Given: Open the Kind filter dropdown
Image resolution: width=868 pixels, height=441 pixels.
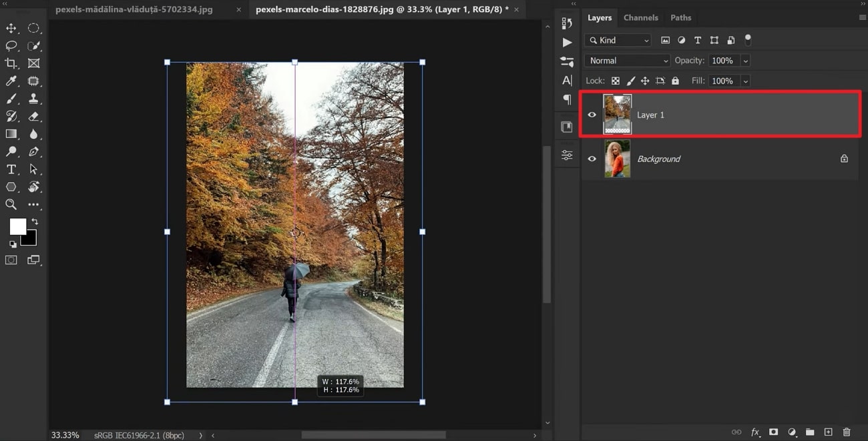Looking at the screenshot, I should click(617, 40).
